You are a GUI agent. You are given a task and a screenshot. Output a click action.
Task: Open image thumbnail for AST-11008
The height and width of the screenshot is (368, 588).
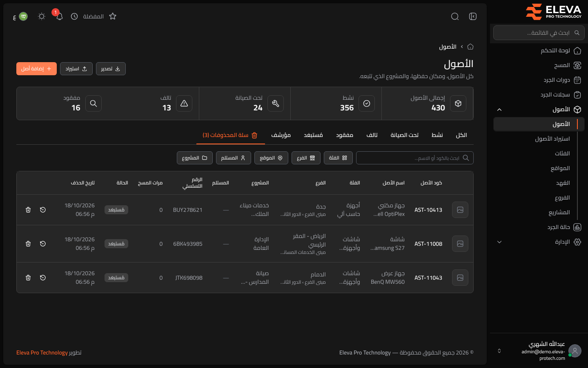pos(460,244)
